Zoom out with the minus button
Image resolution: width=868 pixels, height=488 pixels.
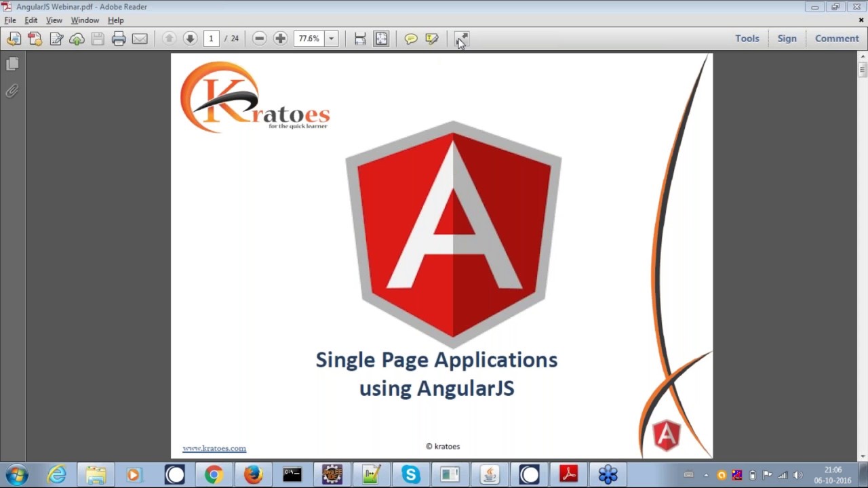pyautogui.click(x=259, y=39)
